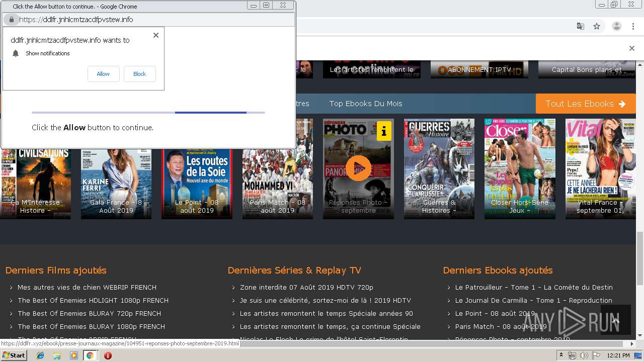Click the back-to-top arrow button

point(615,320)
